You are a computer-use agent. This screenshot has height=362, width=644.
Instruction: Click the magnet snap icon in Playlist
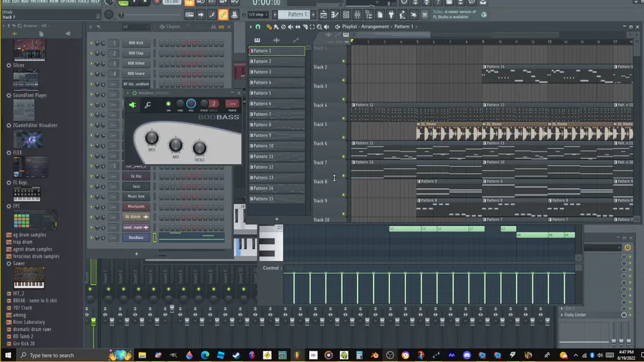pos(258,26)
